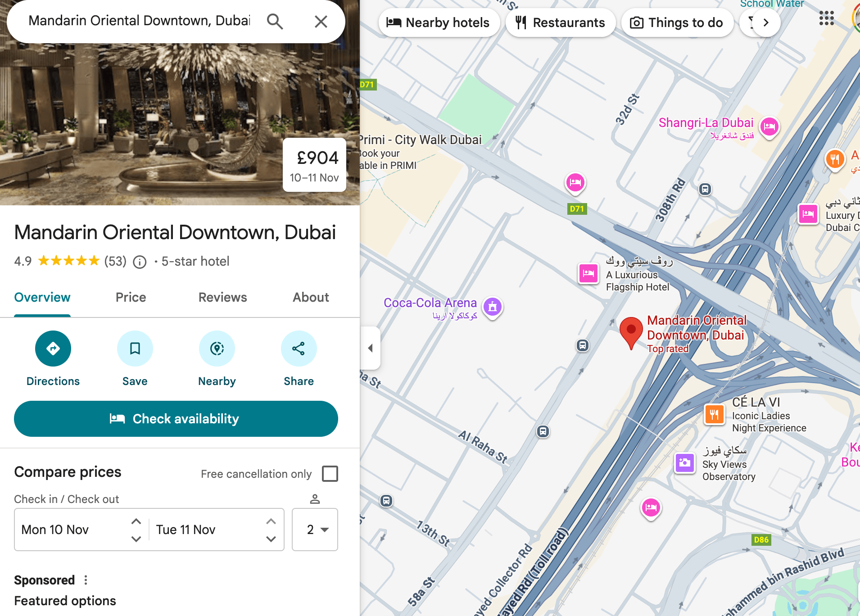
Task: Click the Nearby icon button
Action: point(217,349)
